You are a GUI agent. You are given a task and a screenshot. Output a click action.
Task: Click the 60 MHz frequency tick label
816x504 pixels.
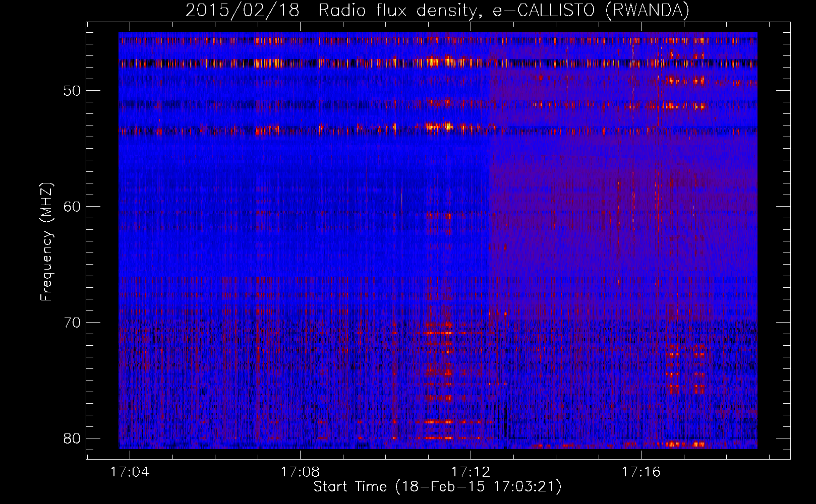point(72,207)
